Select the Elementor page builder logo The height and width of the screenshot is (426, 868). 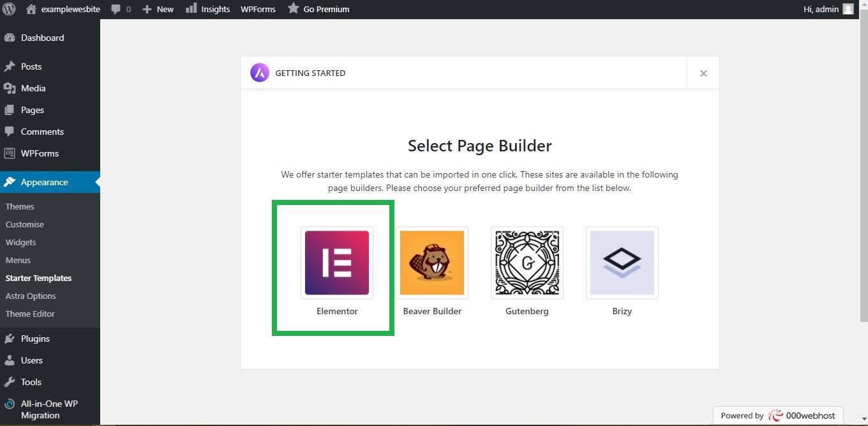(x=337, y=262)
